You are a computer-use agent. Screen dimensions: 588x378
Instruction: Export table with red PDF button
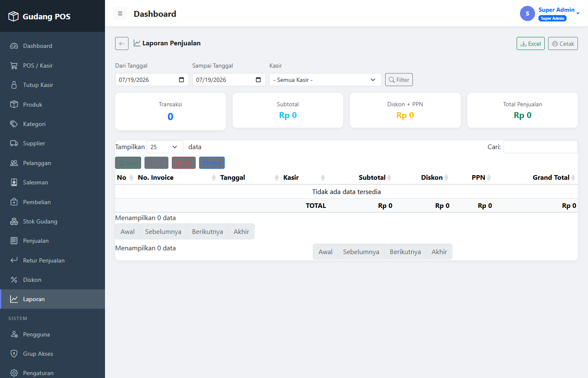point(184,163)
